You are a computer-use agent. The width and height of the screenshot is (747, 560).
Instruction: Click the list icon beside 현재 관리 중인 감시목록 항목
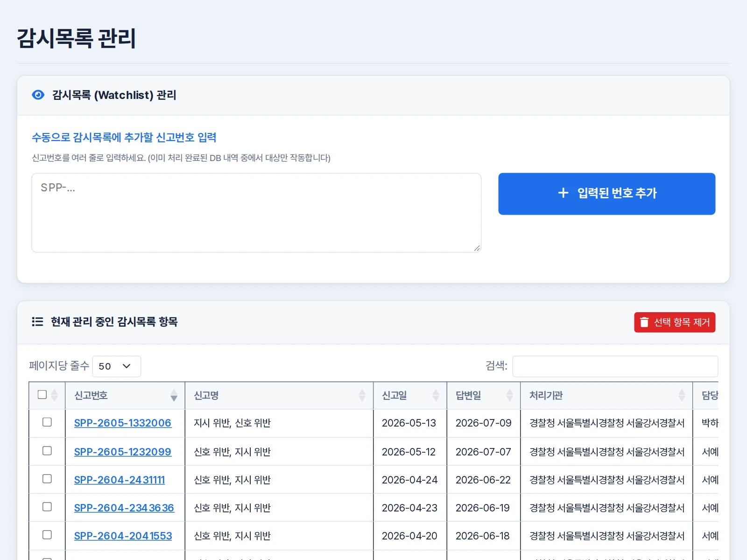point(37,322)
